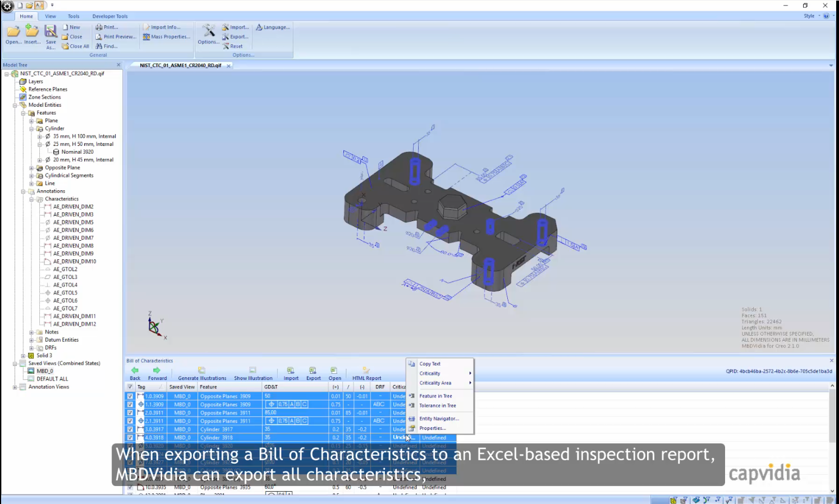Select the NIST_CTC_01_ASME1_CR2040_RD.qif document tab
The image size is (839, 504).
(x=180, y=66)
